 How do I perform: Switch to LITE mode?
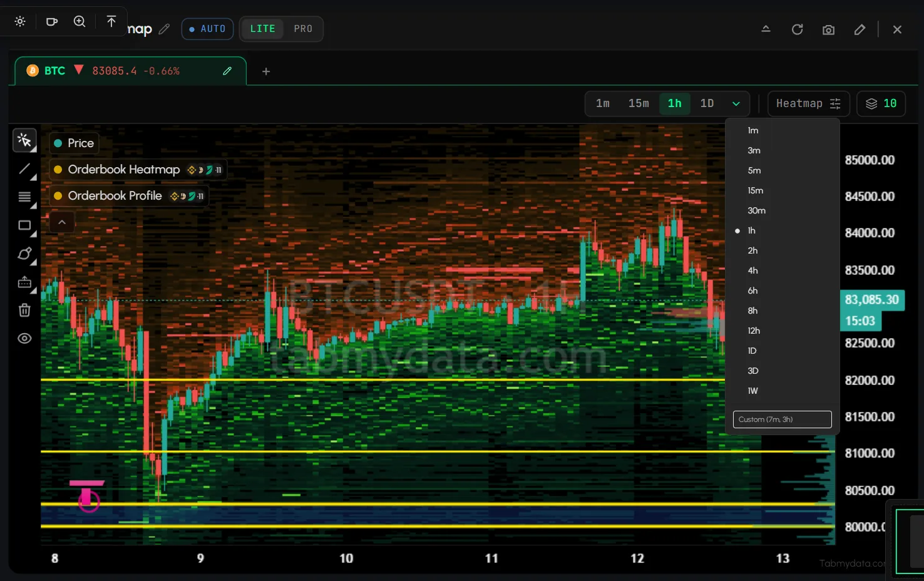point(263,29)
